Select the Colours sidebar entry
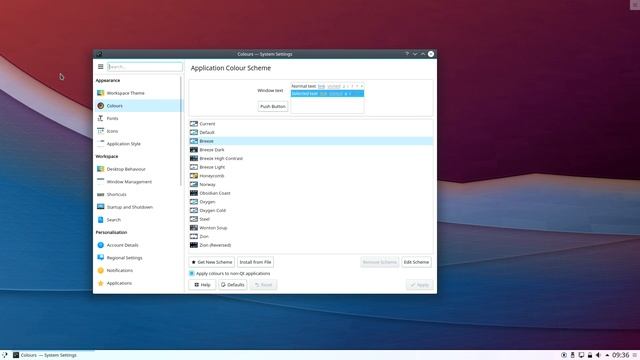Viewport: 640px width, 360px height. pos(139,106)
